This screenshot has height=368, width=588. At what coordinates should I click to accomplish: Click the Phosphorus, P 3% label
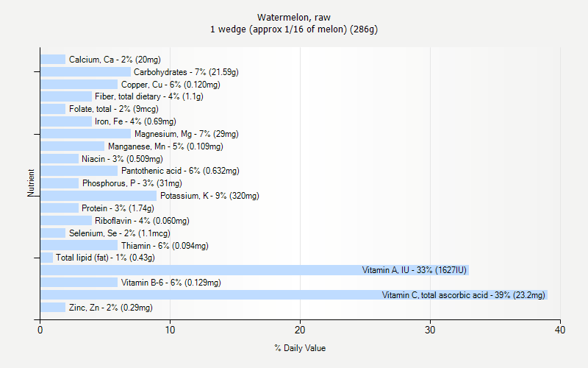coord(132,183)
